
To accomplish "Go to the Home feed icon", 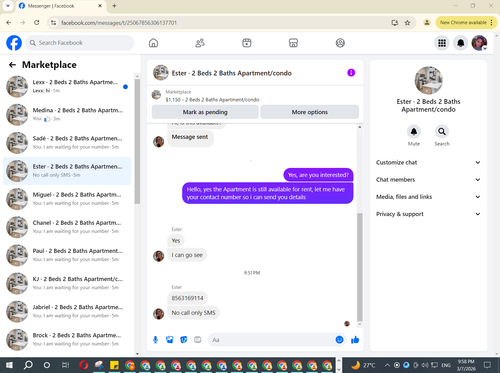I will coord(153,43).
